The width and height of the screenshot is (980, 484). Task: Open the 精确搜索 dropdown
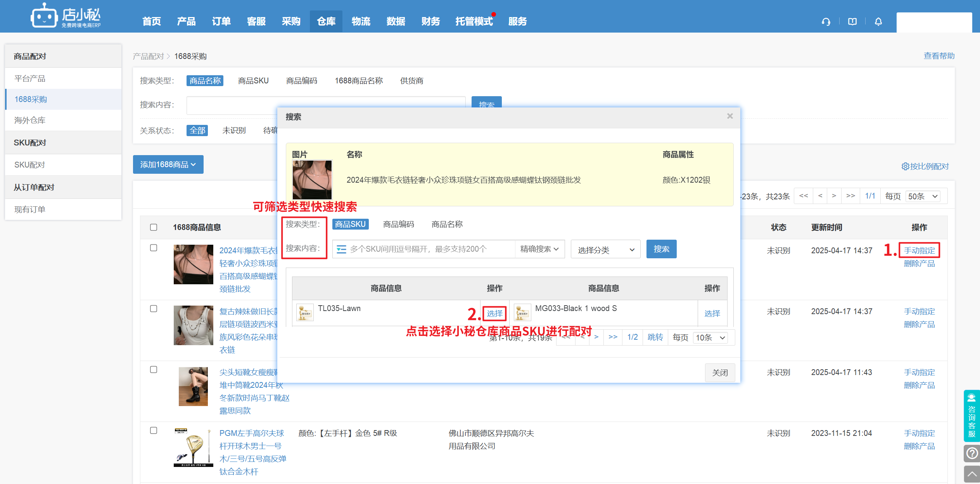539,249
